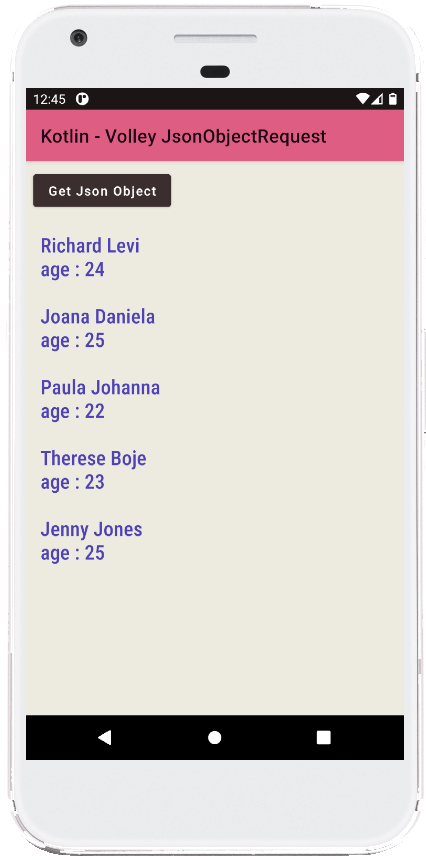
Task: Tap the battery status icon
Action: (393, 99)
